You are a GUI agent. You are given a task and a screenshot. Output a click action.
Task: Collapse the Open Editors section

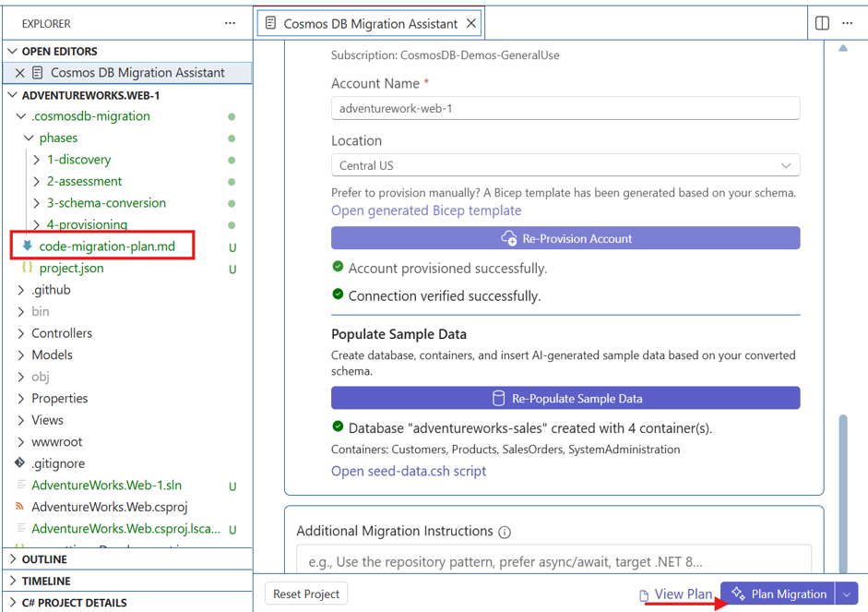pos(13,51)
